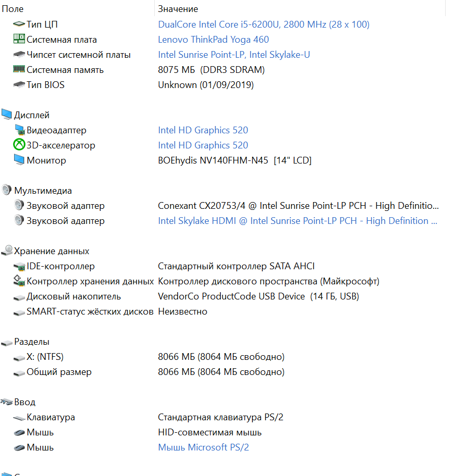
Task: Follow the Intel Skylake HDMI sound adapter link
Action: 298,221
